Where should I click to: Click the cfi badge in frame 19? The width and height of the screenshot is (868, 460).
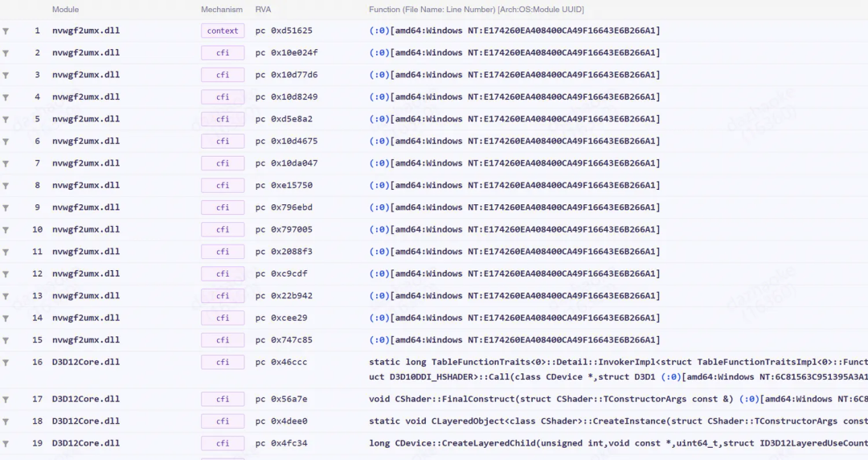pos(223,443)
